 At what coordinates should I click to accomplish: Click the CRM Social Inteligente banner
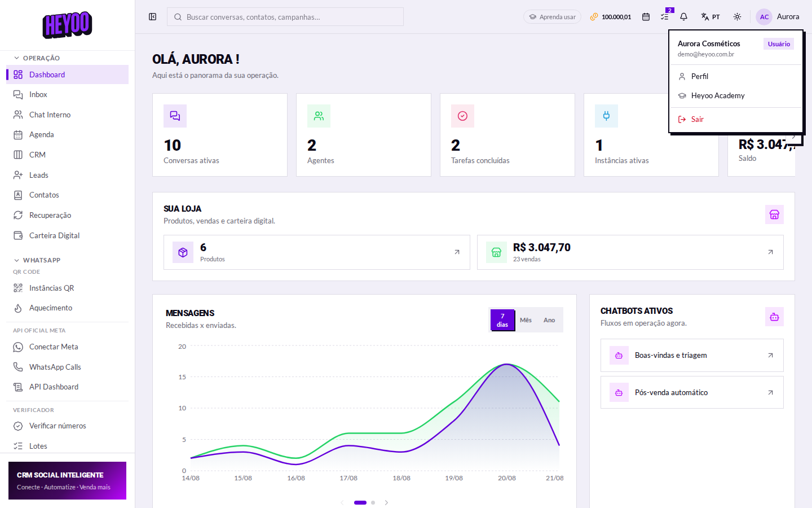tap(67, 480)
